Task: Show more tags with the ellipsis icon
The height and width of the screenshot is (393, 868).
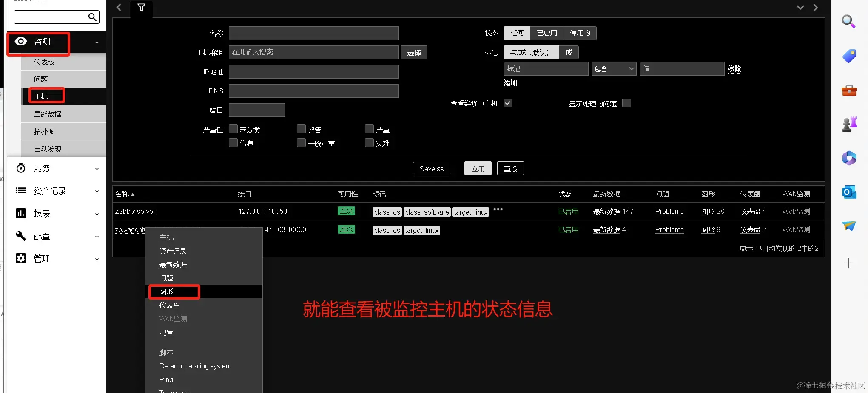Action: (498, 209)
